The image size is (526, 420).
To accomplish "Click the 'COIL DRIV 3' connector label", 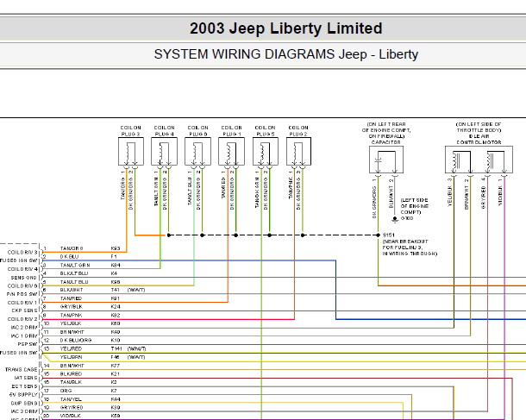I will point(22,253).
